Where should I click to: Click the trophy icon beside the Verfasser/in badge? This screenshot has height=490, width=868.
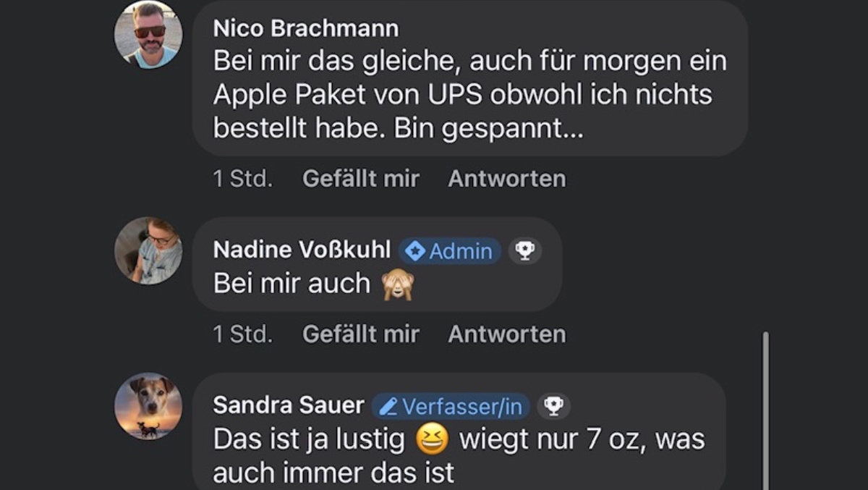[553, 407]
